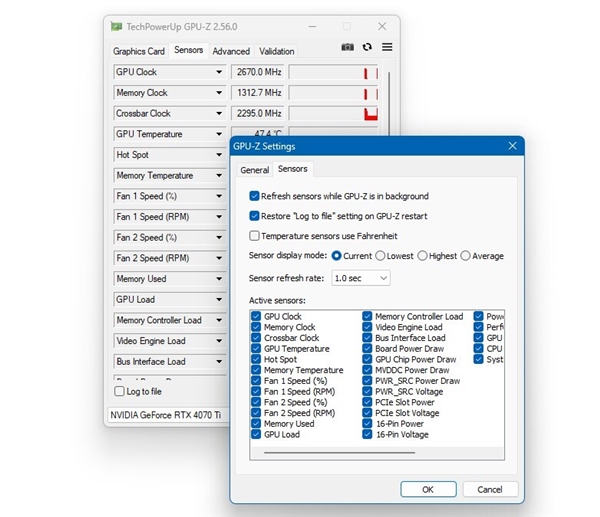Click the GPU-Z app icon in title bar

pyautogui.click(x=117, y=26)
